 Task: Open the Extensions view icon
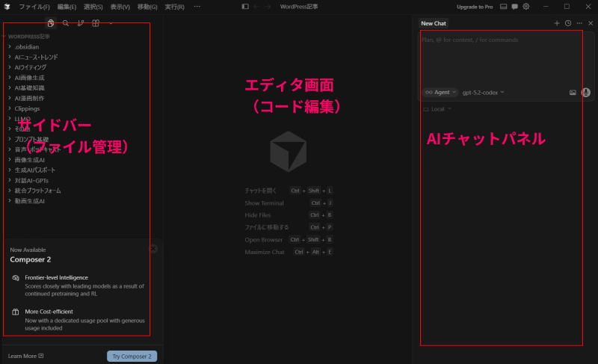coord(96,23)
